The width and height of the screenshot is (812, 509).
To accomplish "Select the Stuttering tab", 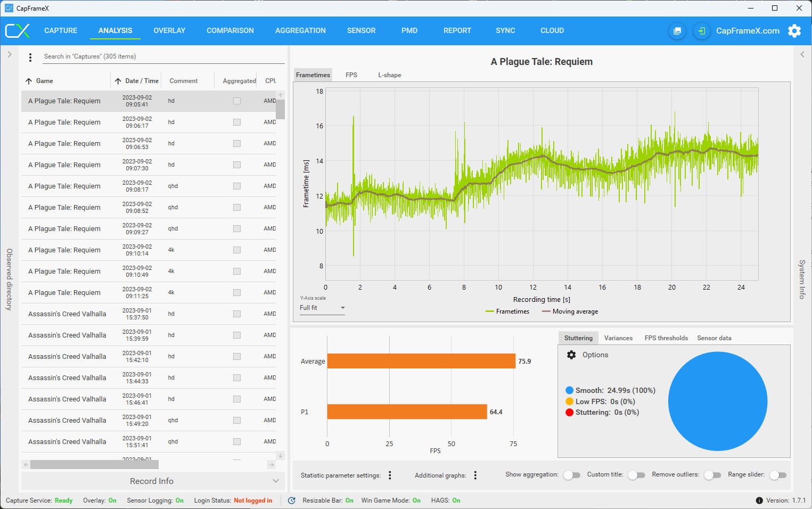I will [x=578, y=338].
